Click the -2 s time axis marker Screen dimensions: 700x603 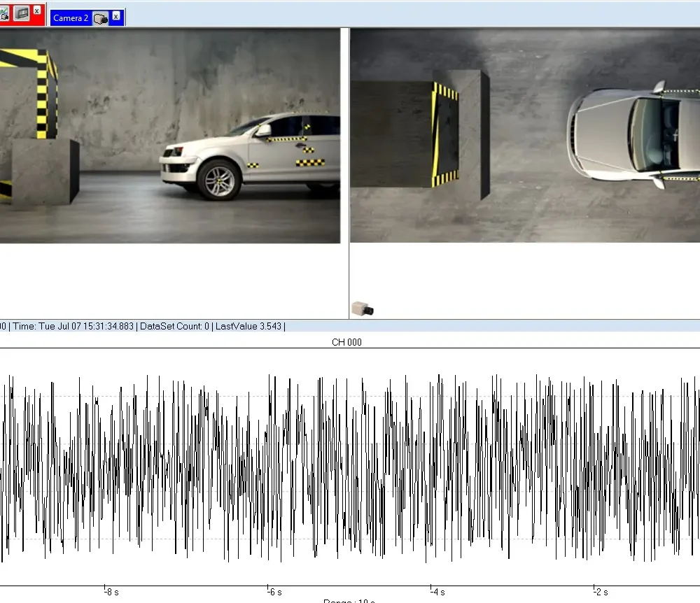pos(600,592)
